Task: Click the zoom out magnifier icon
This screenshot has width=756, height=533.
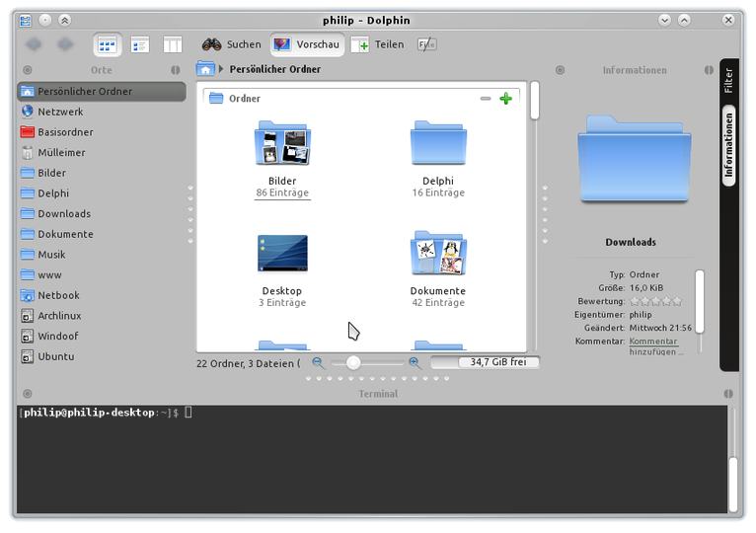Action: [x=318, y=362]
